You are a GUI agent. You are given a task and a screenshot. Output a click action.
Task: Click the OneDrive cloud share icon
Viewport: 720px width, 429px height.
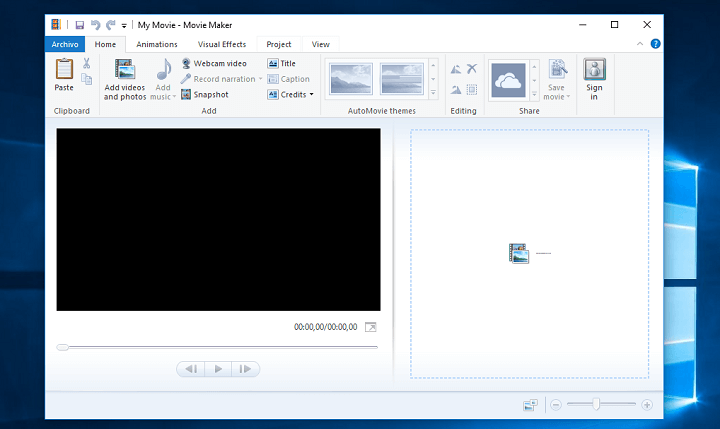tap(508, 80)
